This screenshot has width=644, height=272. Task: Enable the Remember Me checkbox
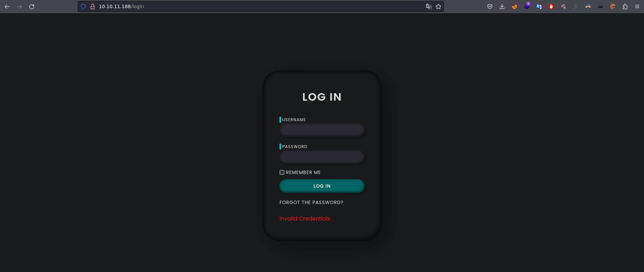(282, 172)
